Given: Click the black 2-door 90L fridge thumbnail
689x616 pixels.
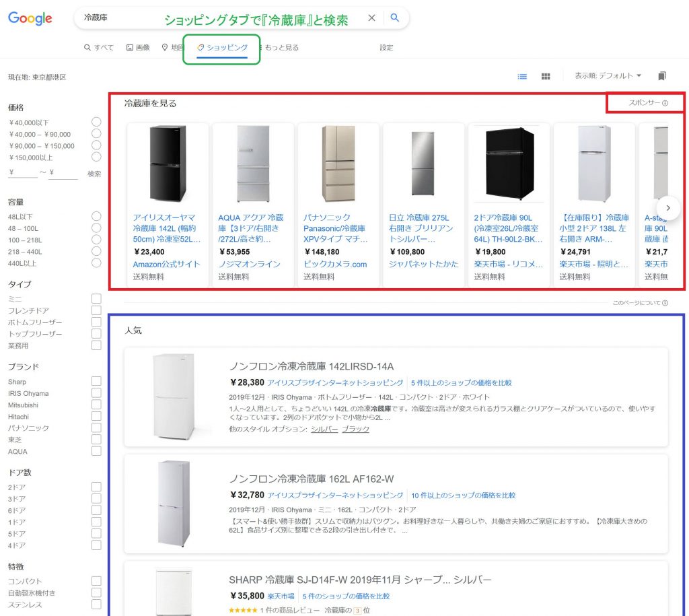Looking at the screenshot, I should point(510,164).
